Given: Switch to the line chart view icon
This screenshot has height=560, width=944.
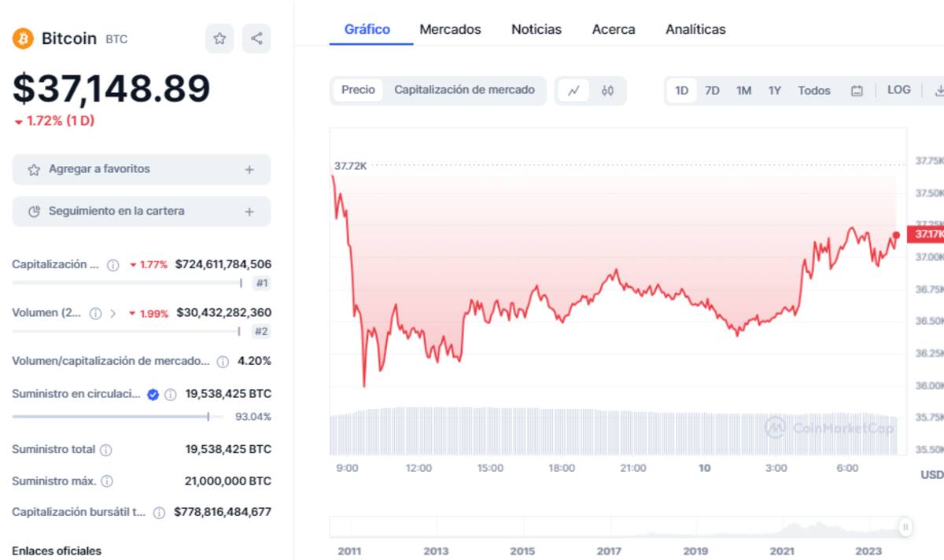Looking at the screenshot, I should click(573, 90).
